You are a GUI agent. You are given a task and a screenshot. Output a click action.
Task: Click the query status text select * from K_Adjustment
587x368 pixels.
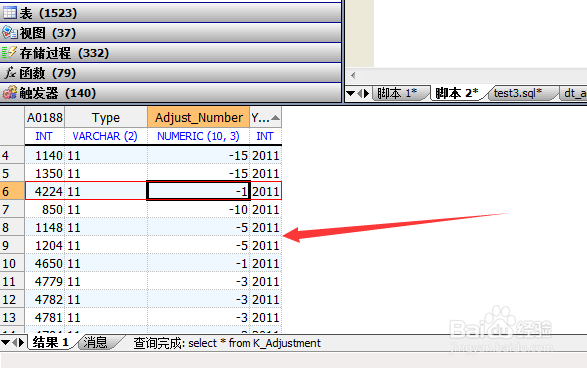tap(255, 343)
